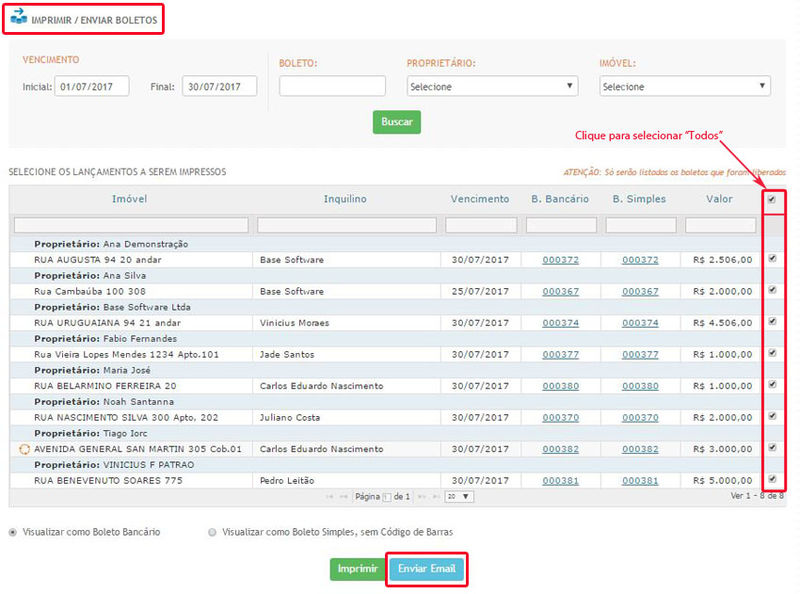Click the Boleto number input field
The image size is (800, 594).
pos(332,87)
